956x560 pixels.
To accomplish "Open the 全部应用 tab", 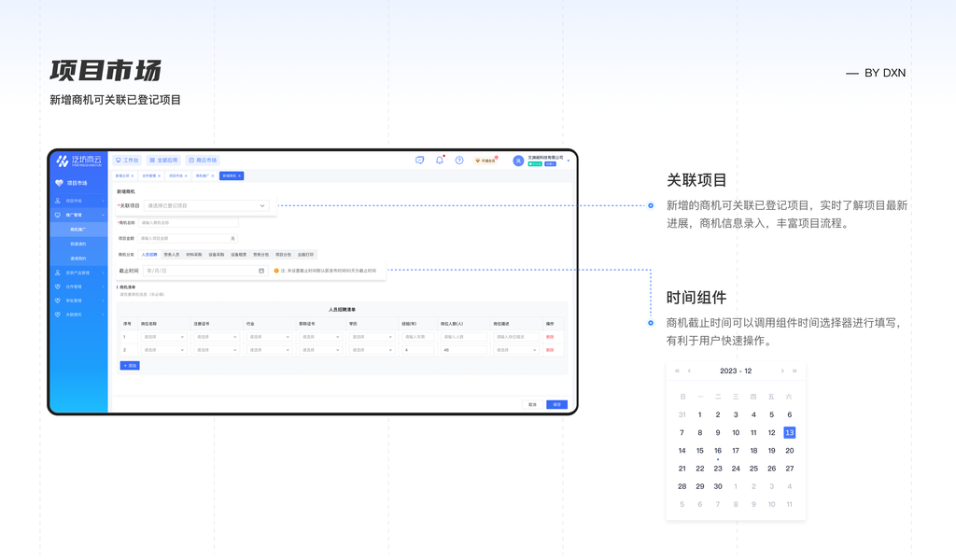I will 163,161.
